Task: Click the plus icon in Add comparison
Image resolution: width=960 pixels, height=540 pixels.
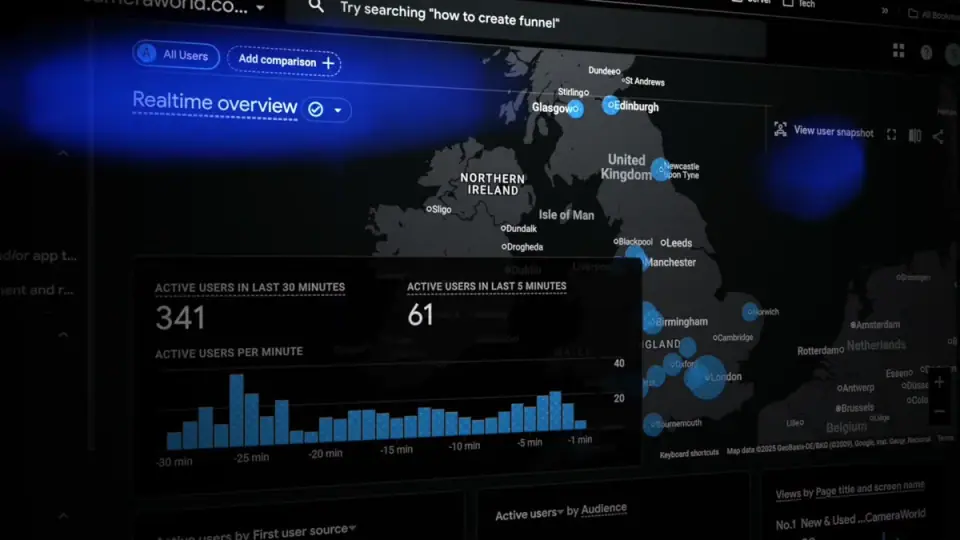Action: tap(328, 63)
